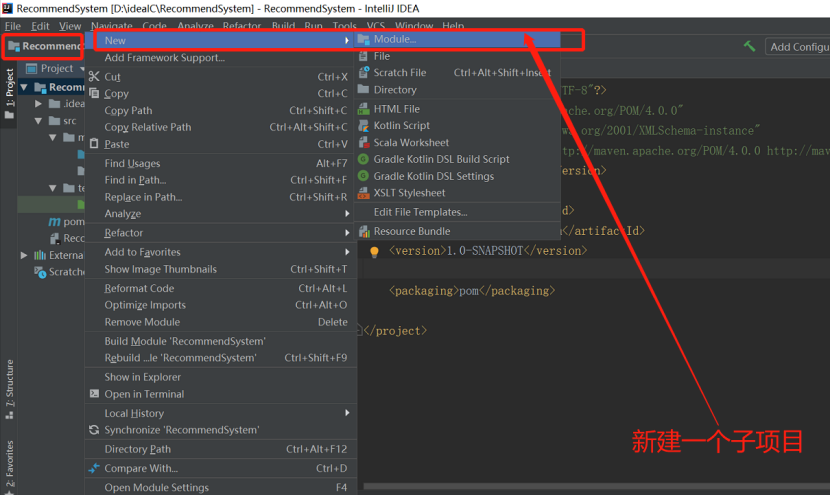Click the Copy icon in context menu

point(94,93)
